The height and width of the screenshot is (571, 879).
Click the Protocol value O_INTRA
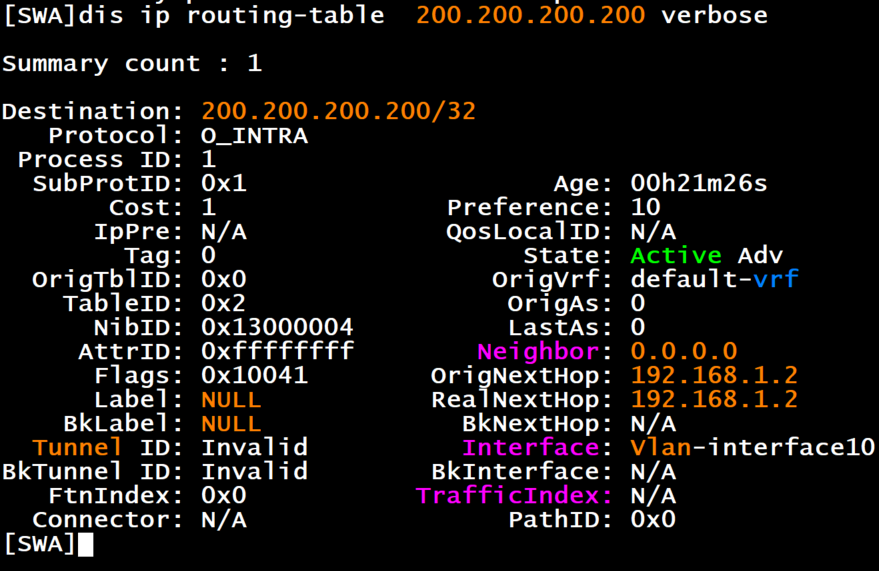[x=255, y=136]
